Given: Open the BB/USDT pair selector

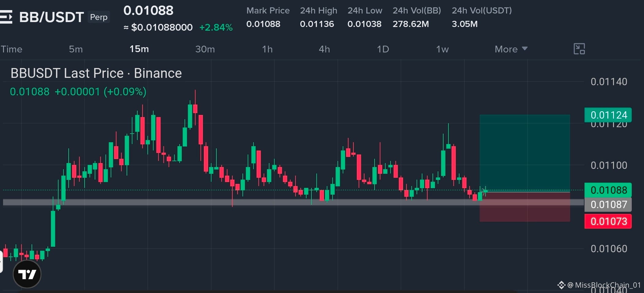Looking at the screenshot, I should (x=51, y=17).
